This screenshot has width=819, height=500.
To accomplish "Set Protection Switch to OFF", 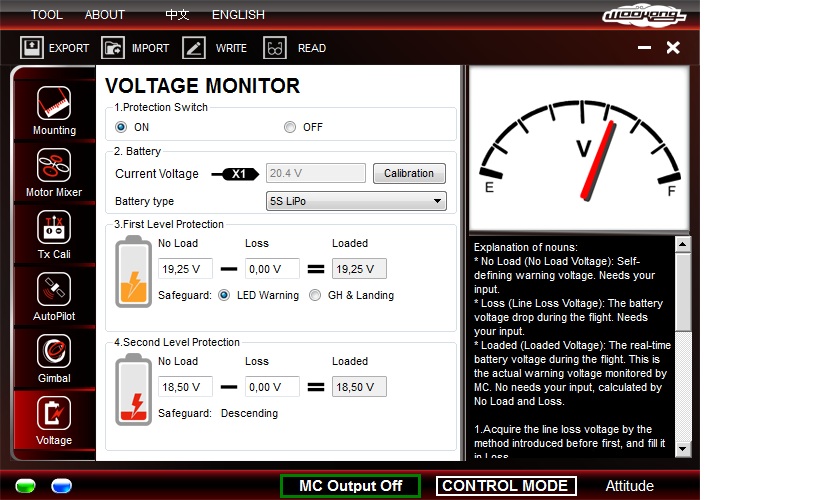I will (x=290, y=127).
